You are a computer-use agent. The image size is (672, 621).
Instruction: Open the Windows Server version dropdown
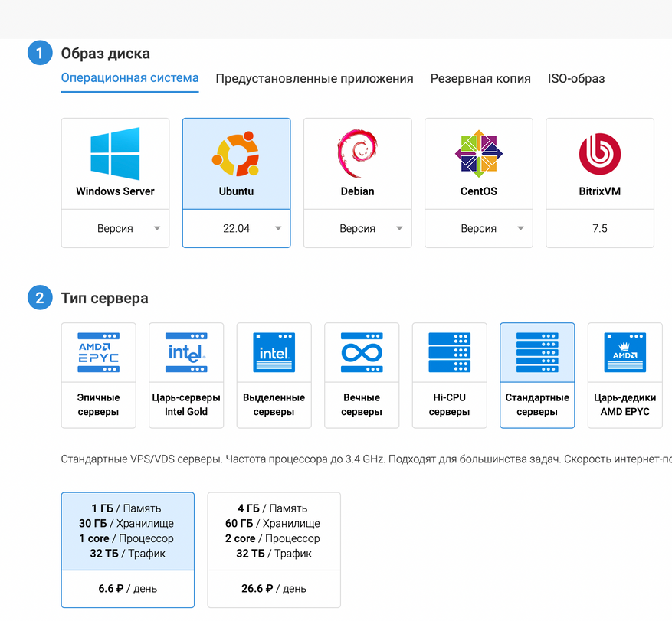pos(115,228)
